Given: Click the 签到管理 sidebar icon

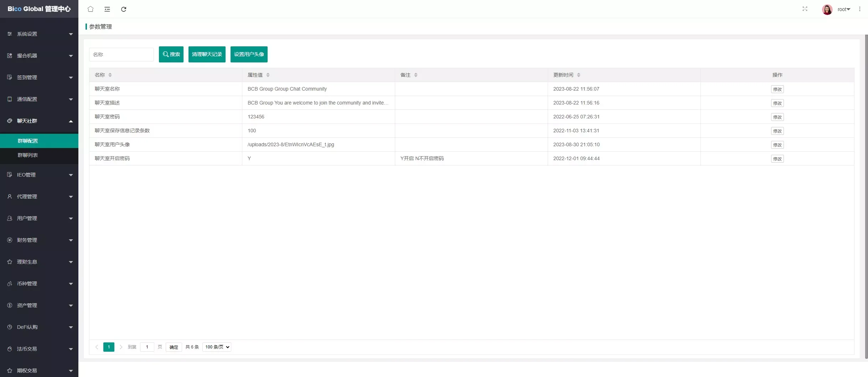Looking at the screenshot, I should point(10,77).
